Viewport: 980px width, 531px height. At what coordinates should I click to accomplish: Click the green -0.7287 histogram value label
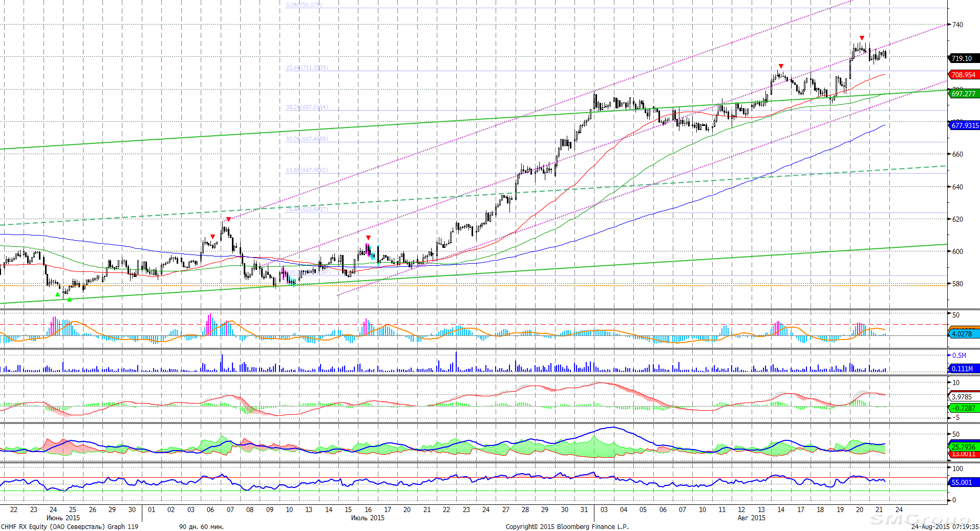coord(964,408)
